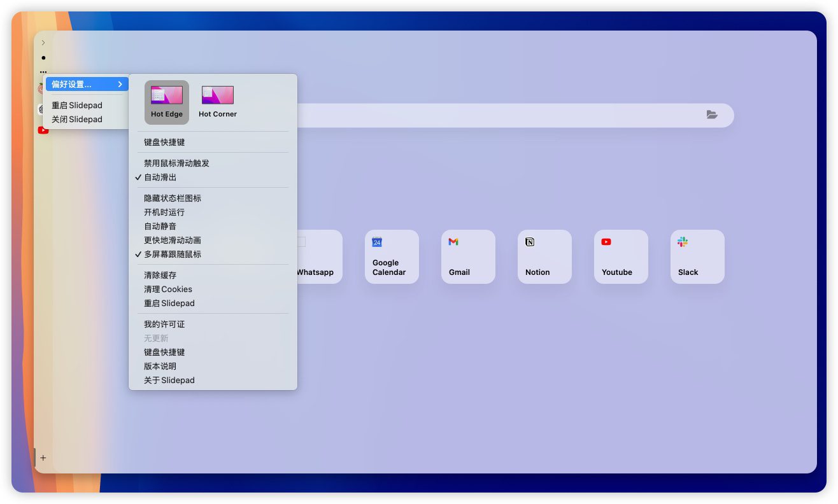Open the Gmail tile
This screenshot has width=838, height=504.
pos(468,256)
